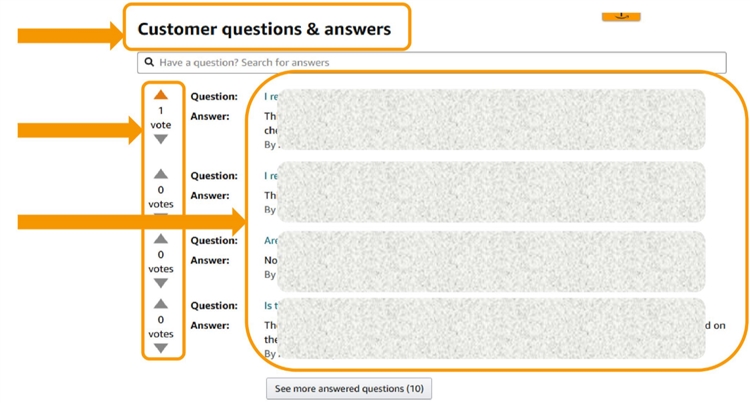750x403 pixels.
Task: Click the '1 vote' count text
Action: point(161,118)
